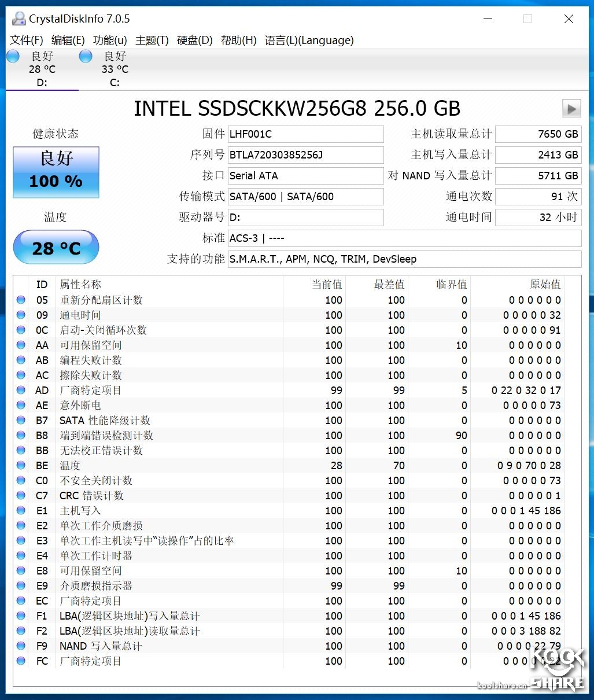Select the D: drive tab showing 28 °C
This screenshot has width=594, height=700.
click(x=41, y=69)
